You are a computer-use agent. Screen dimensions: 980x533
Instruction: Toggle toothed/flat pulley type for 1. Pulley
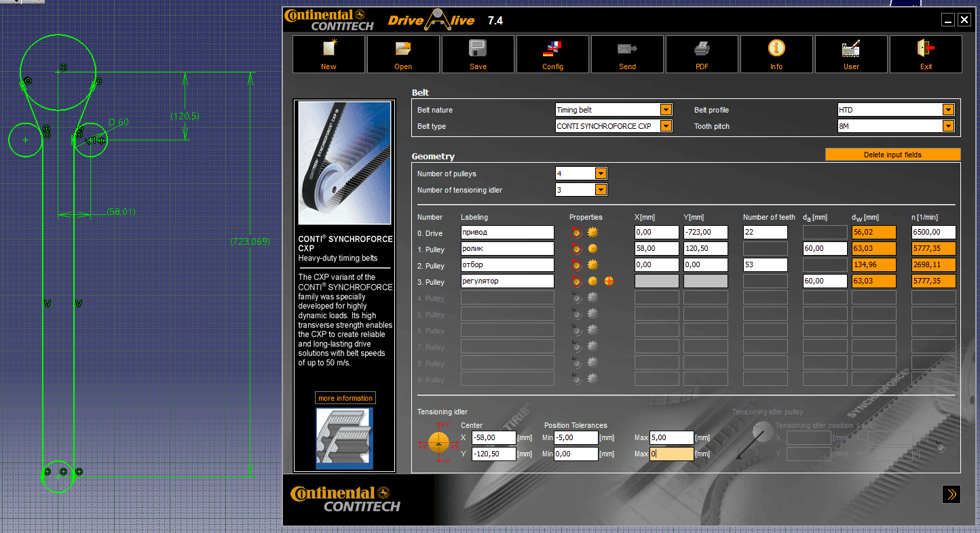[592, 249]
